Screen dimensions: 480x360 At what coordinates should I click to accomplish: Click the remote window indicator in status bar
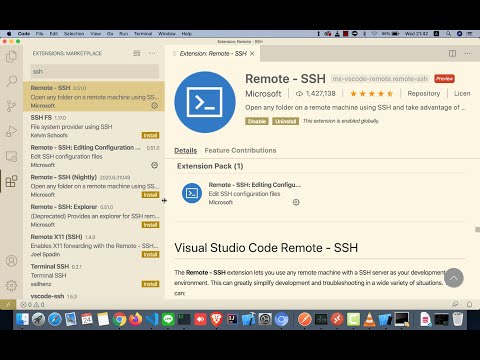coord(8,304)
